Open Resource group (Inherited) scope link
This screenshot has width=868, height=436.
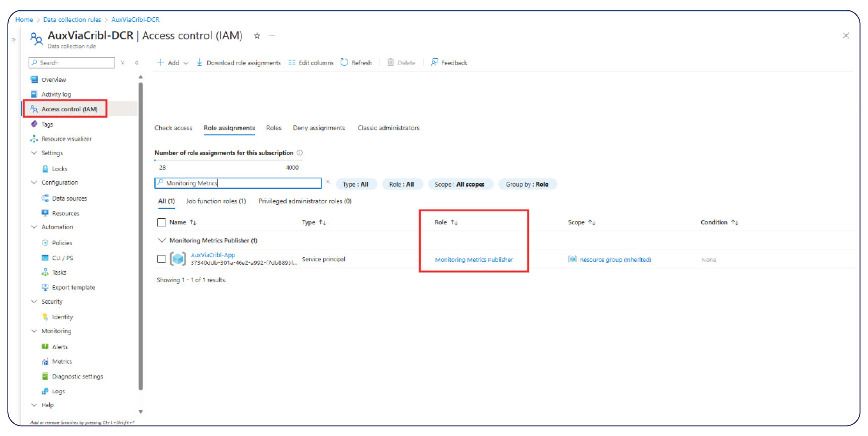[x=616, y=260]
